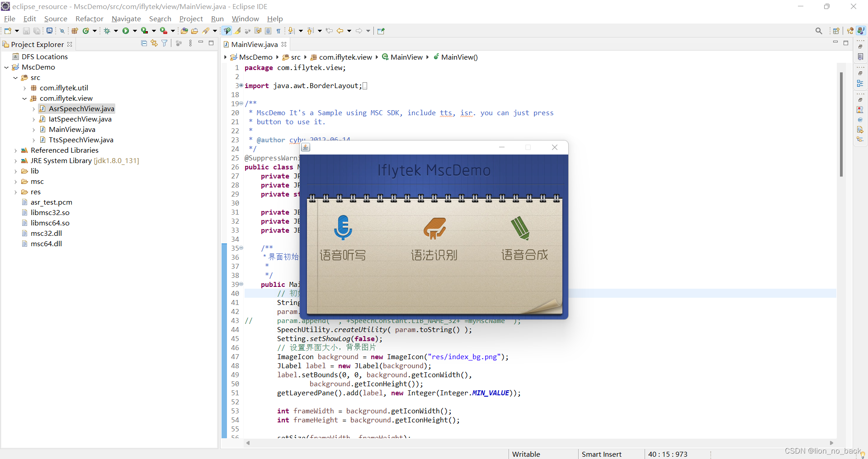868x459 pixels.
Task: Click the Open Perspective icon
Action: tap(836, 31)
